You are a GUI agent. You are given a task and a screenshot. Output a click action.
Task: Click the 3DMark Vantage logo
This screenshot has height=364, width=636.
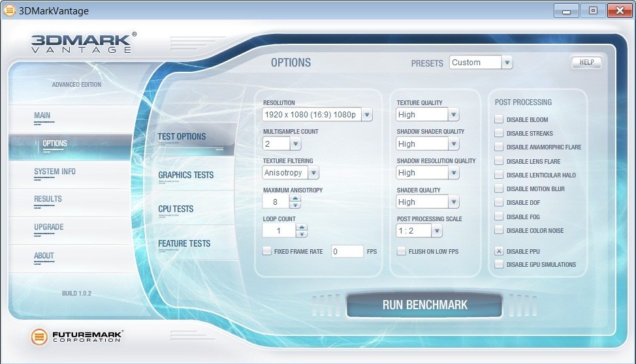(83, 42)
